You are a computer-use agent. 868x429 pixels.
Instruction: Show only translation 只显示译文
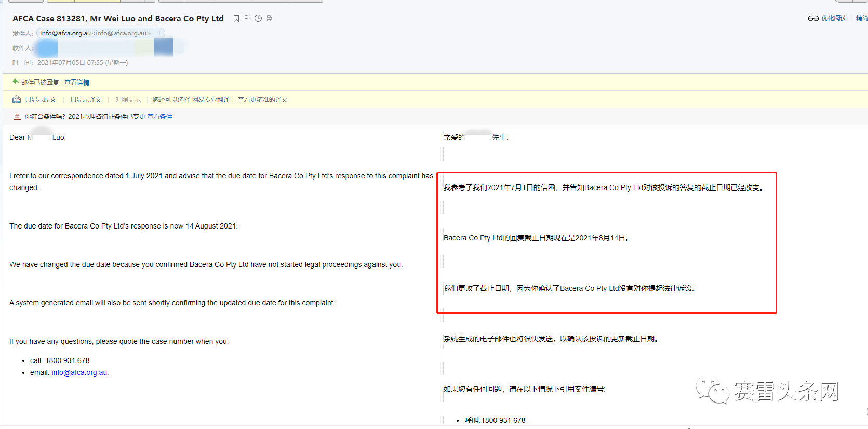(x=86, y=100)
